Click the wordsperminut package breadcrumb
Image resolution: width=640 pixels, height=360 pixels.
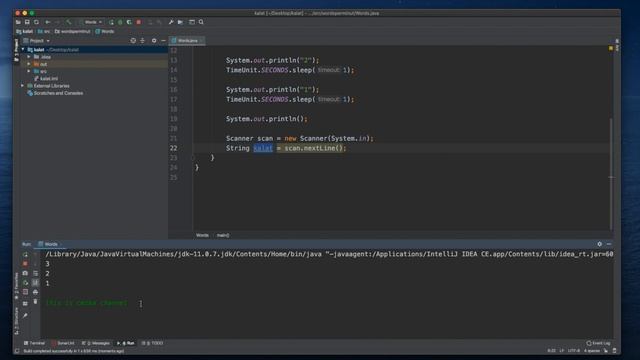pyautogui.click(x=73, y=31)
